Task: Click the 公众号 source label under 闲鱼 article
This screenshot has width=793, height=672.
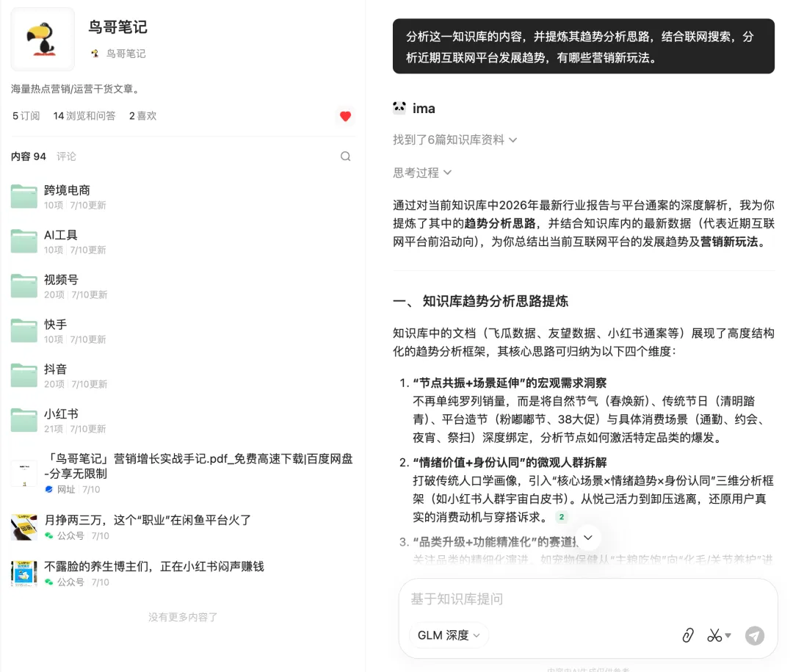Action: [70, 536]
